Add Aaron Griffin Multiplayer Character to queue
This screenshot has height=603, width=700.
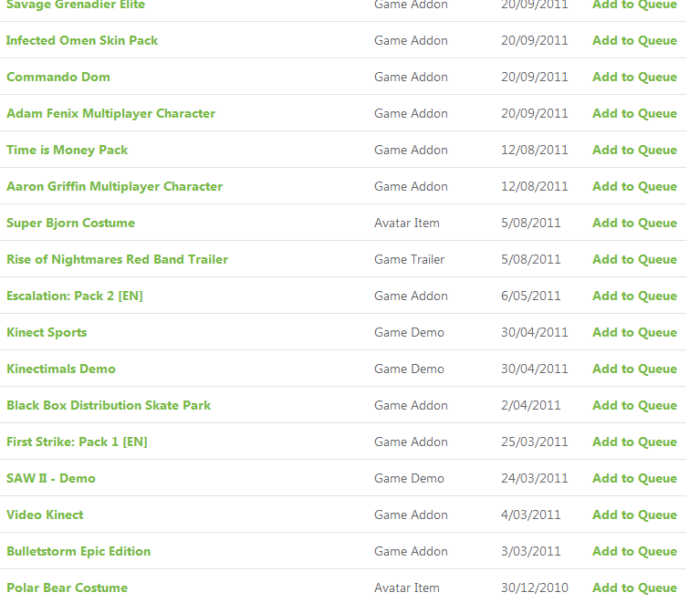634,187
